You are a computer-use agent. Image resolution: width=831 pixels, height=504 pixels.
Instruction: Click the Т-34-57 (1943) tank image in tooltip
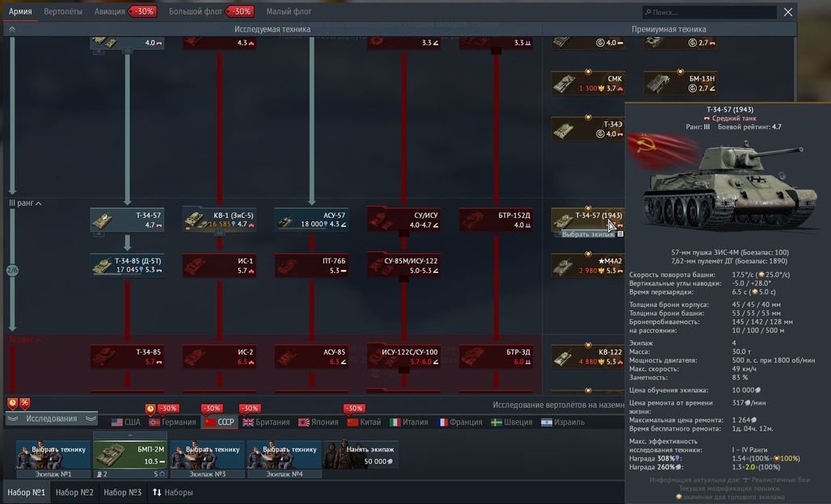click(728, 184)
